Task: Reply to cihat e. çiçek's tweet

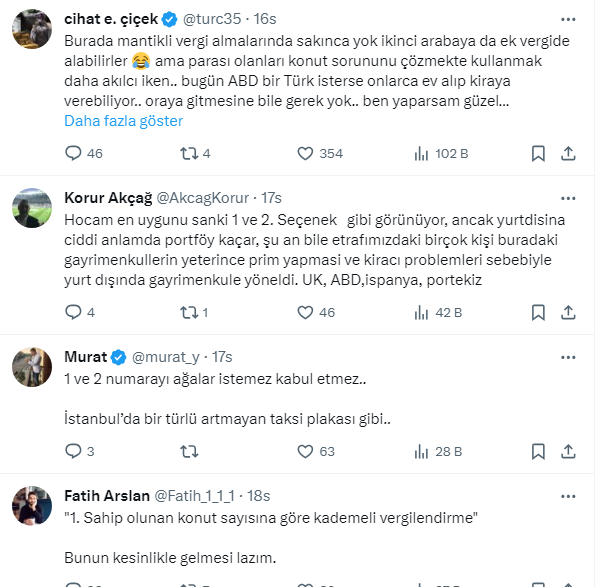Action: click(x=73, y=153)
